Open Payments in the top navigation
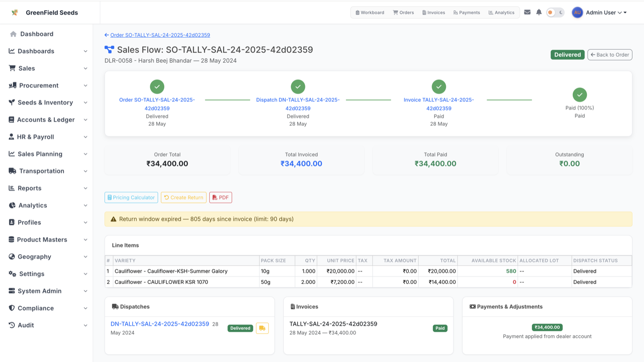Image resolution: width=644 pixels, height=362 pixels. [466, 12]
